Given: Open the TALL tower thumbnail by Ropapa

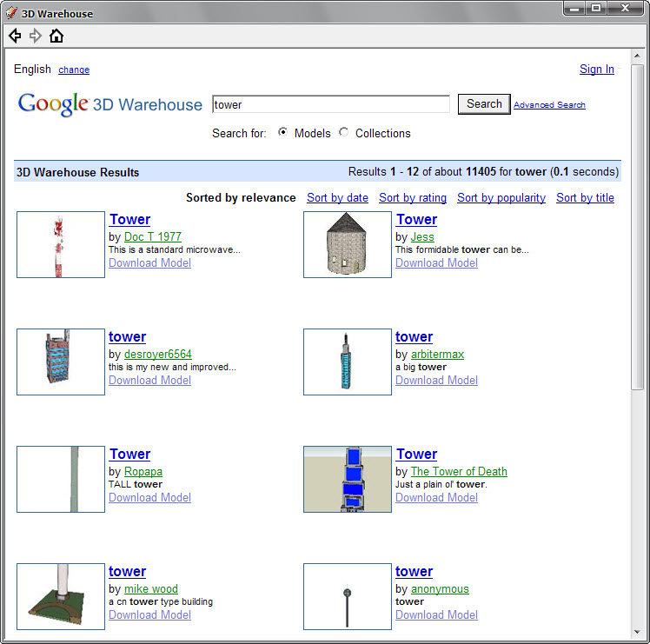Looking at the screenshot, I should point(61,480).
